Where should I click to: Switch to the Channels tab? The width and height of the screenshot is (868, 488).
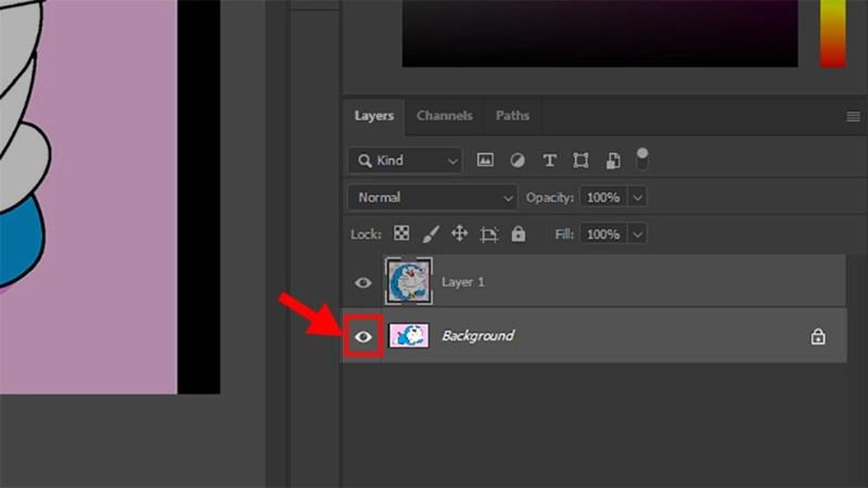tap(444, 116)
